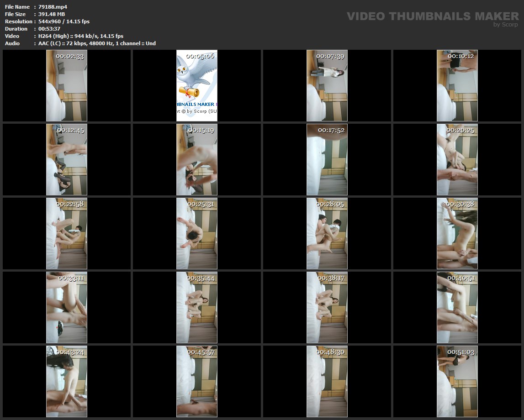
Task: Click the 00:25:31 timestamp label
Action: (201, 204)
